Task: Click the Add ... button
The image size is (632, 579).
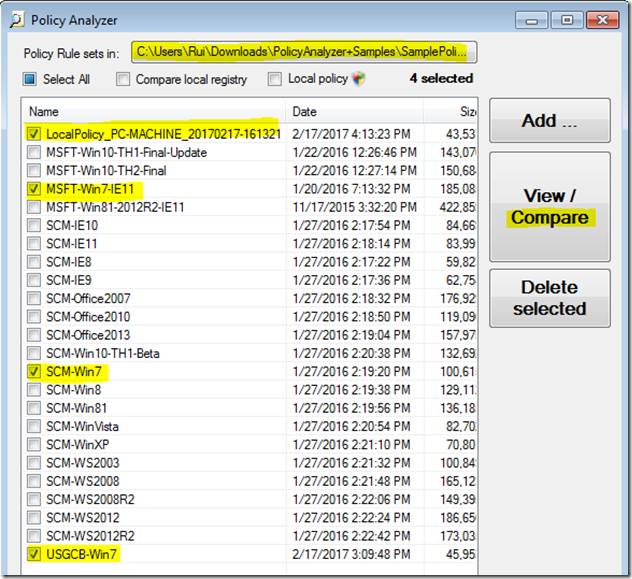Action: pos(550,120)
